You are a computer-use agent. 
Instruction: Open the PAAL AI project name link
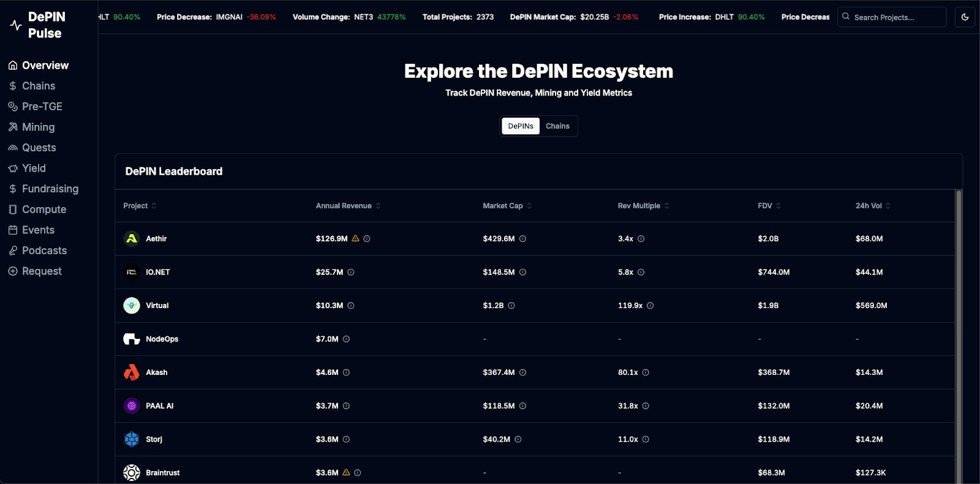(x=160, y=406)
